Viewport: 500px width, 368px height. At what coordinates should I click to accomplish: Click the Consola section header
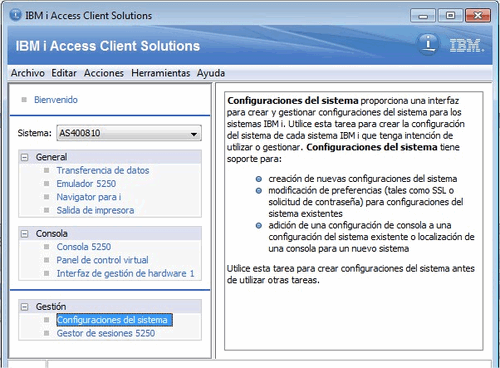[110, 234]
